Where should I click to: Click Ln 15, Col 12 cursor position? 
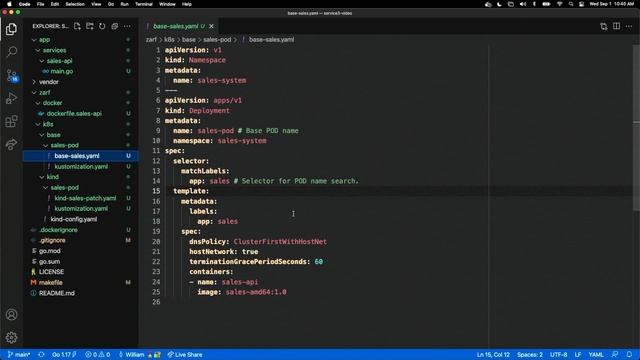point(493,354)
